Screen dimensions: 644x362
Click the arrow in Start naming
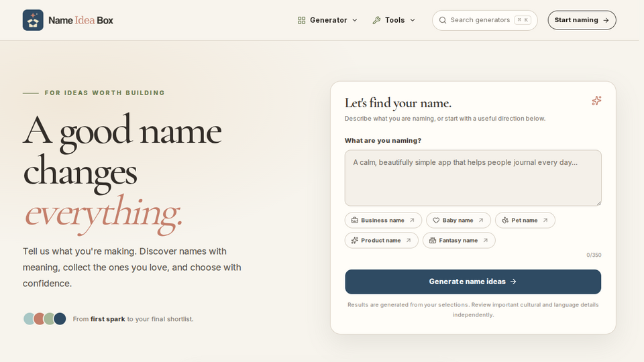[x=606, y=20]
